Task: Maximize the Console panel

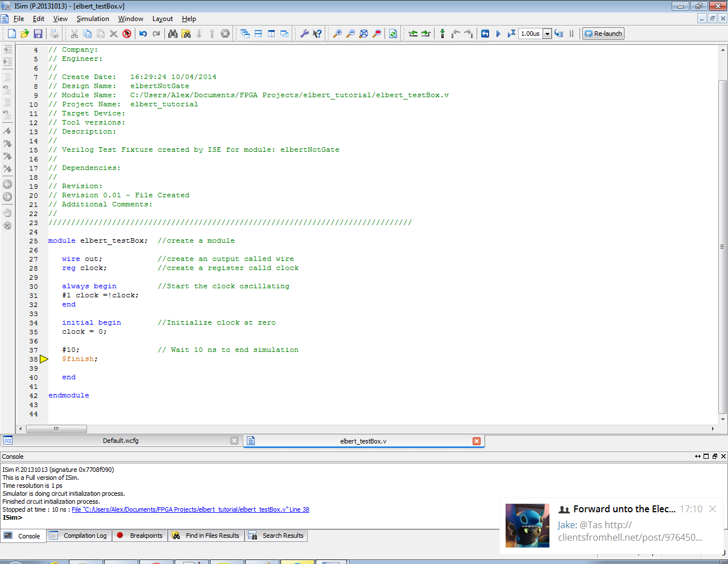Action: [x=706, y=457]
